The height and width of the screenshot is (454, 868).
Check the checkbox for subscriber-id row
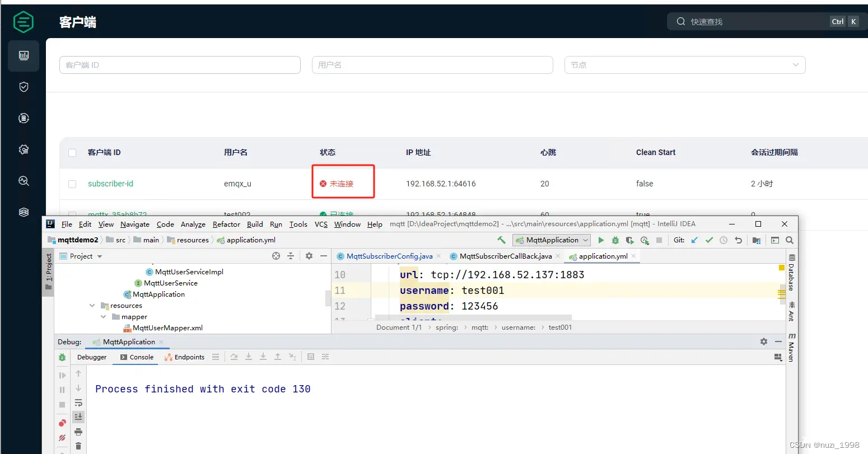72,184
